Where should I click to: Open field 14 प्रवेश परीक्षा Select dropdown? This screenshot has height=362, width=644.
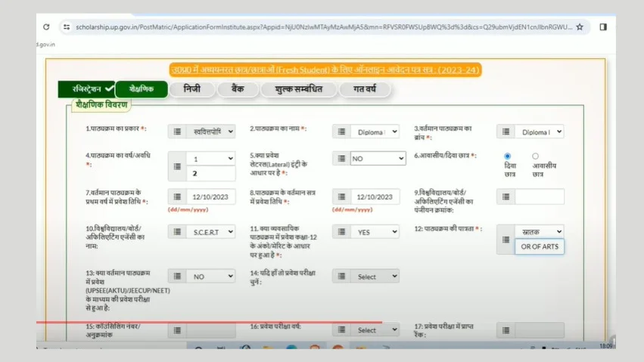tap(375, 277)
